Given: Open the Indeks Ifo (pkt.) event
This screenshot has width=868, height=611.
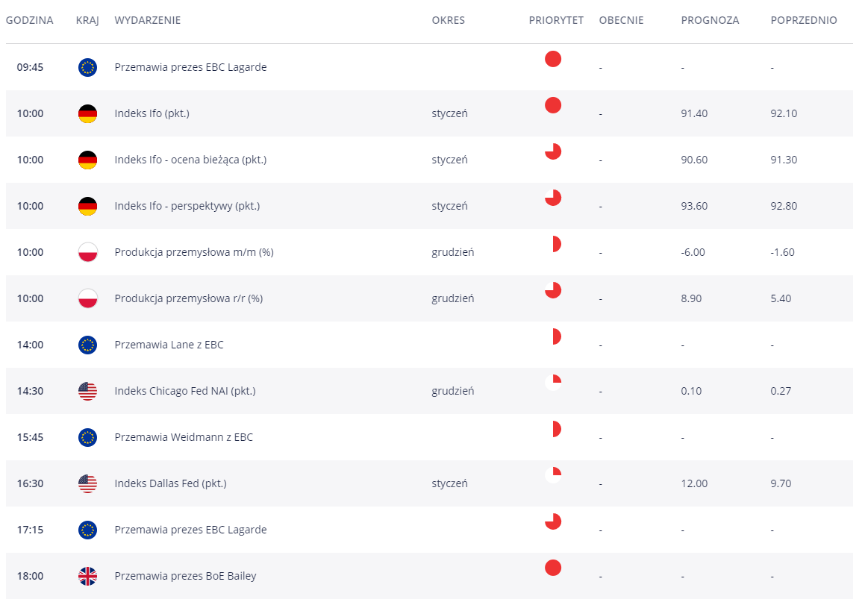Looking at the screenshot, I should 152,113.
